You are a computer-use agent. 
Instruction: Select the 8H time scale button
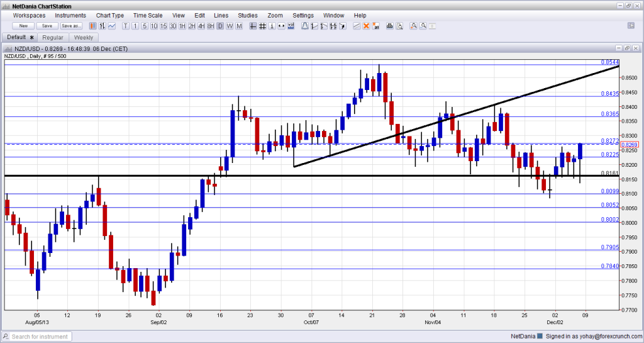211,26
